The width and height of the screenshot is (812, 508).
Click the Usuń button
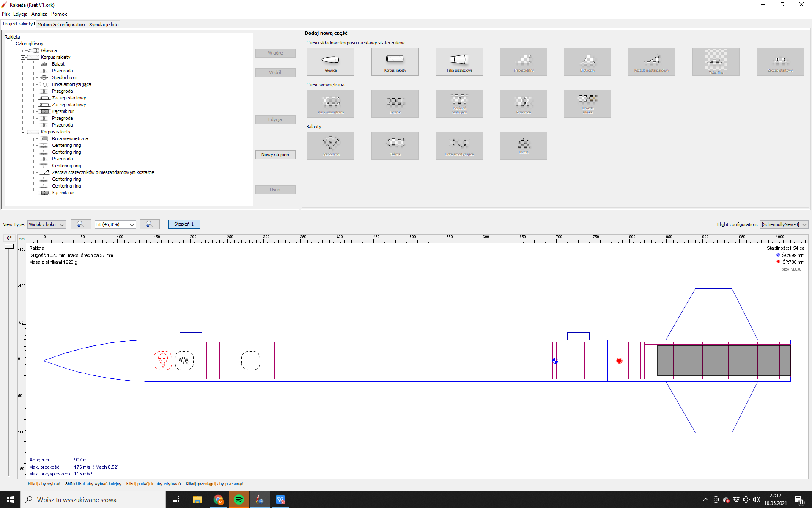275,190
